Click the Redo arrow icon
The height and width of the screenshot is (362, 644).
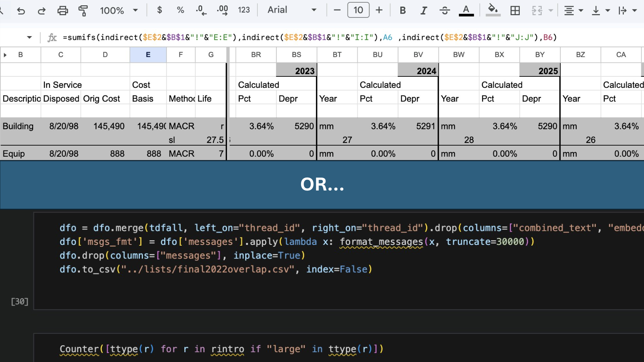41,10
